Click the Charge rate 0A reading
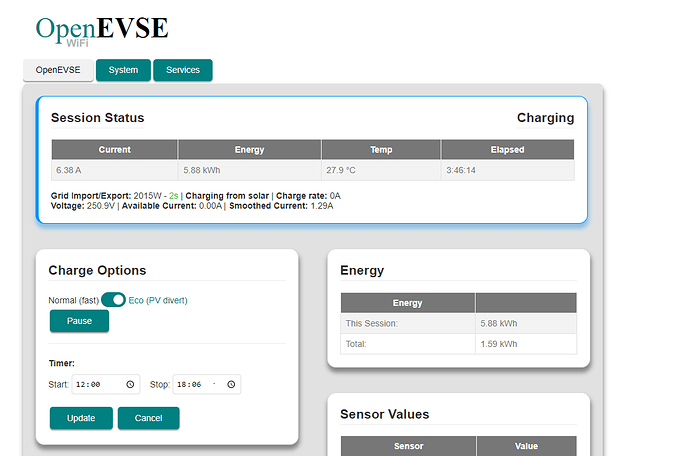The image size is (690, 456). pyautogui.click(x=308, y=196)
